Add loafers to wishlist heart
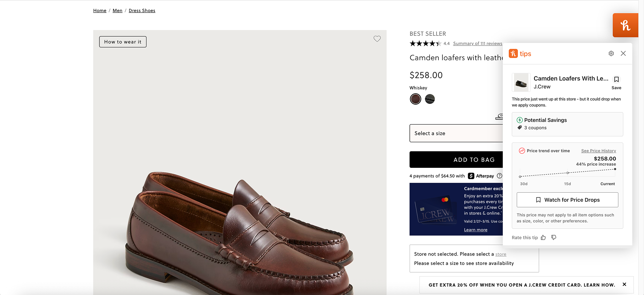The image size is (644, 295). (x=377, y=39)
